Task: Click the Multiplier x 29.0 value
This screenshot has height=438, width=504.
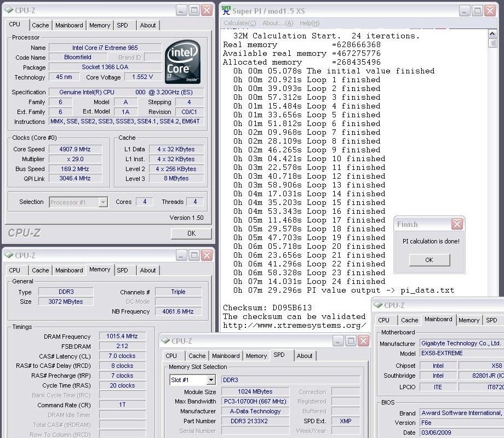Action: (x=75, y=159)
